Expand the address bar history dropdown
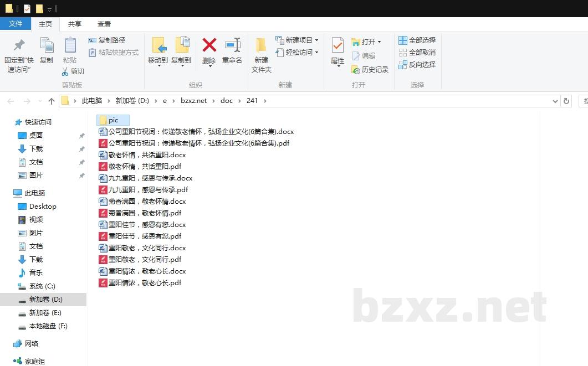Screen dimensions: 588x366 click(555, 101)
